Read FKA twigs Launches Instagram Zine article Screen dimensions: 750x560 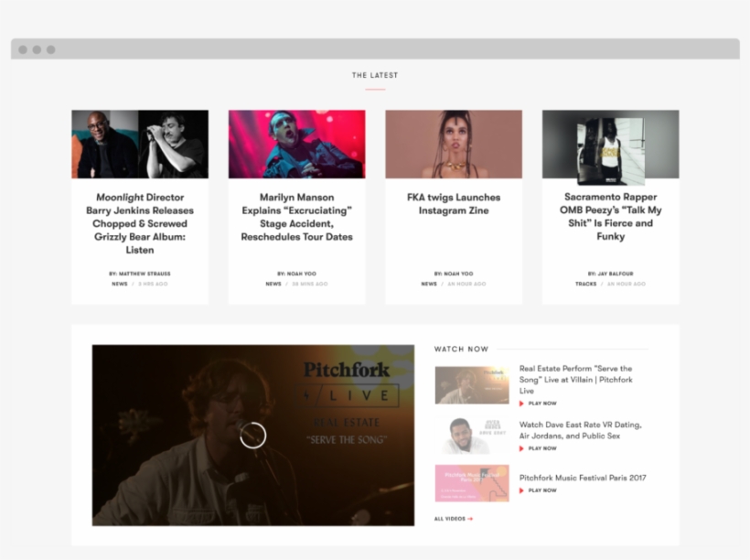click(454, 204)
